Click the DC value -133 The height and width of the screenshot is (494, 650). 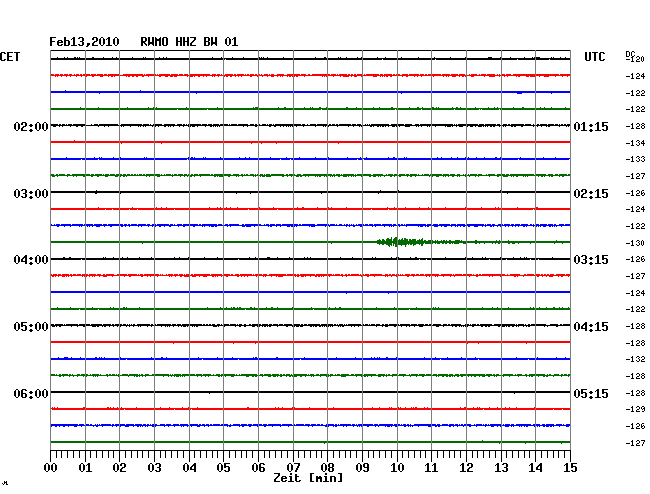pyautogui.click(x=635, y=159)
